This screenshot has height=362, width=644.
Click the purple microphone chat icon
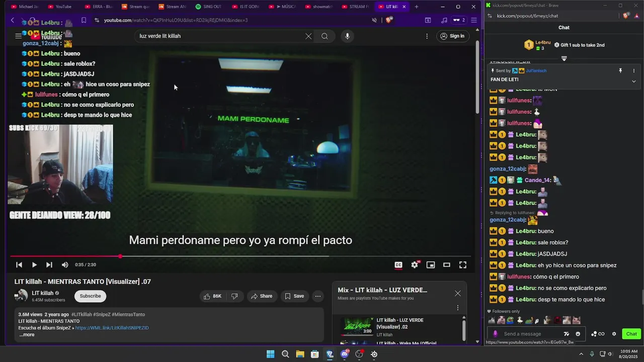pyautogui.click(x=495, y=334)
